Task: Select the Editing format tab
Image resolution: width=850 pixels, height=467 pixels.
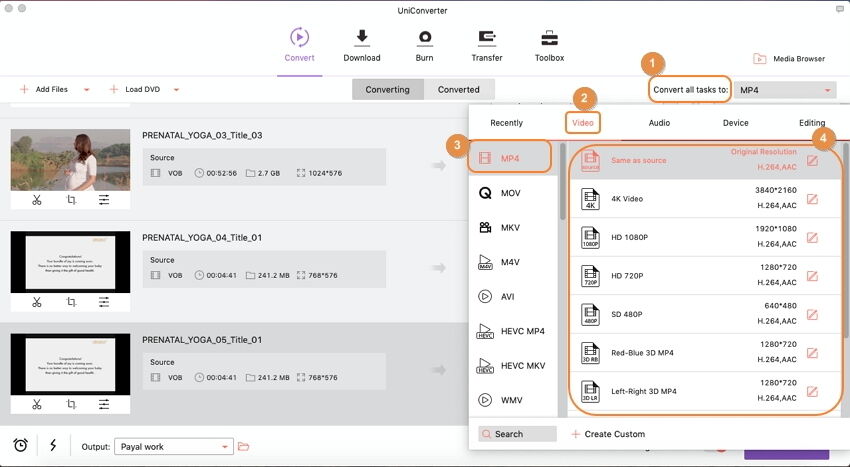Action: point(812,123)
